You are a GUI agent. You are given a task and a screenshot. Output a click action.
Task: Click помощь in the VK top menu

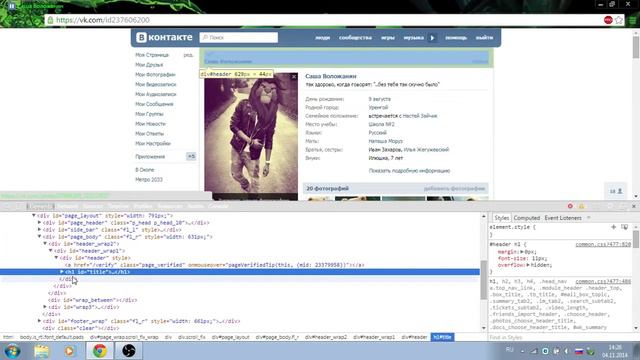(456, 38)
